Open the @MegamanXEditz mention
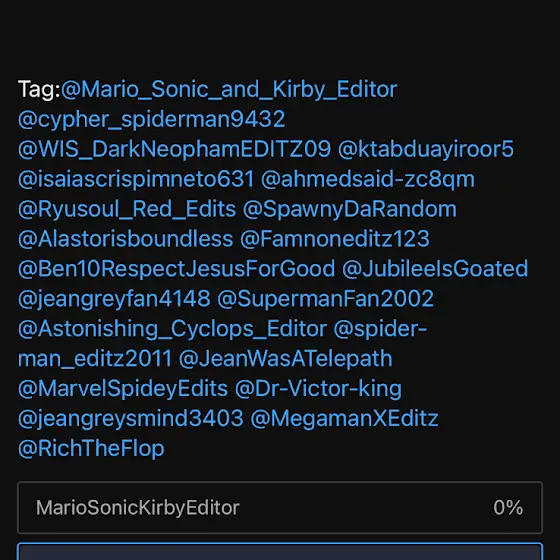 (344, 419)
